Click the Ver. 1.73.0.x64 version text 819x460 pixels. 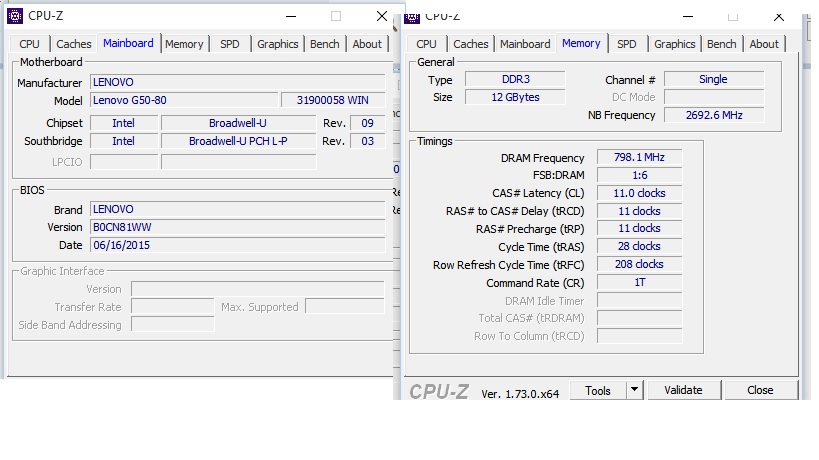click(x=520, y=394)
